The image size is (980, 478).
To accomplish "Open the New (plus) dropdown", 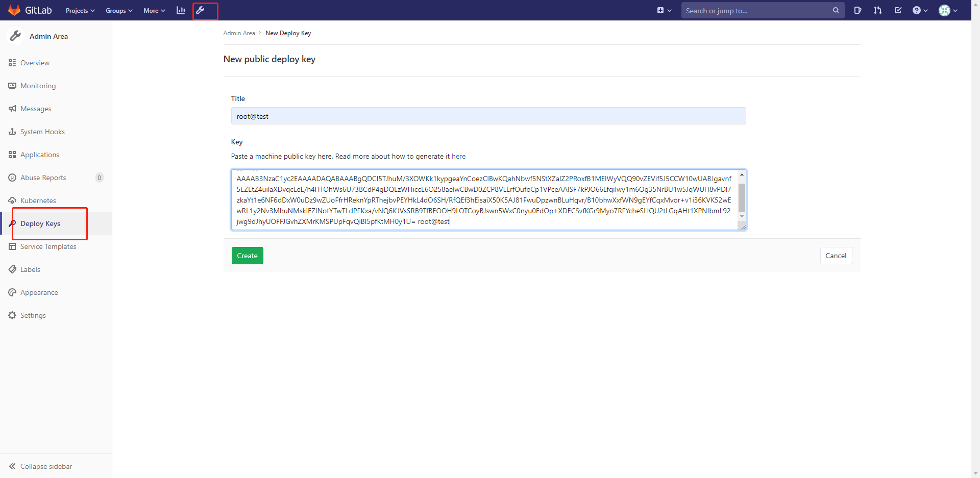I will (664, 10).
